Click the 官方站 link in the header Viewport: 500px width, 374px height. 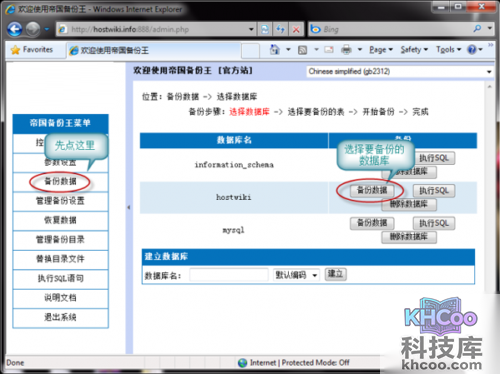pyautogui.click(x=235, y=71)
